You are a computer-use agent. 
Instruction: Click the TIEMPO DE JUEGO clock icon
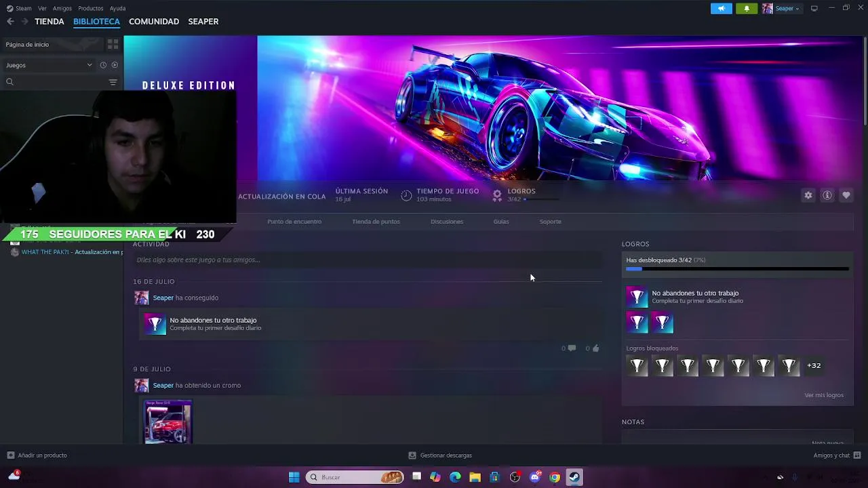[x=406, y=195]
